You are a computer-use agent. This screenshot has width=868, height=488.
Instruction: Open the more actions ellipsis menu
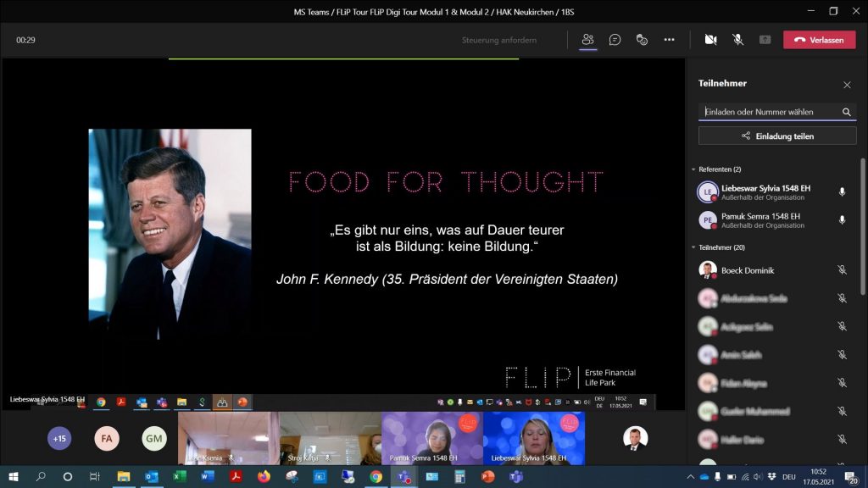[x=669, y=40]
